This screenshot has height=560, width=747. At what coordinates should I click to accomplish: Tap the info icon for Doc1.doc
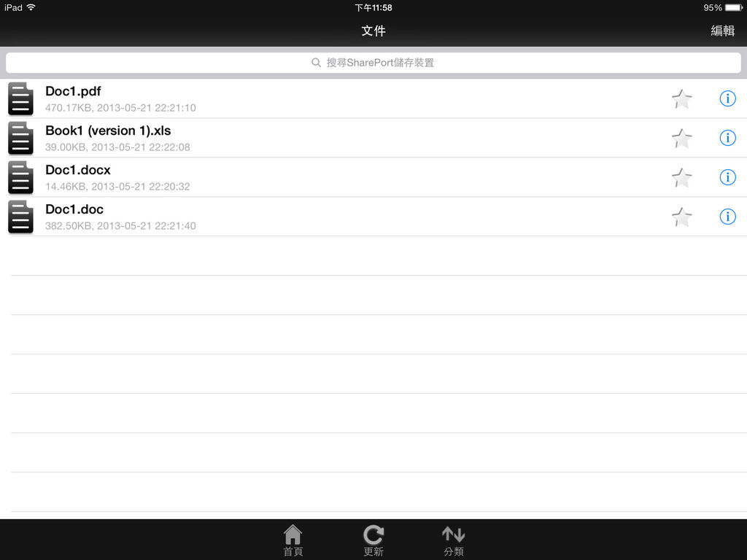point(727,217)
